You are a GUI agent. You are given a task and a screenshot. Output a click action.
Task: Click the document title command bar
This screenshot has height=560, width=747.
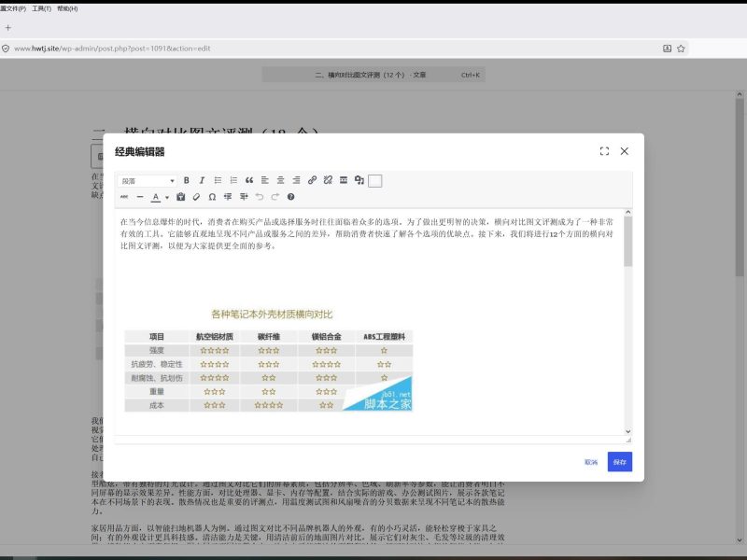(x=373, y=75)
